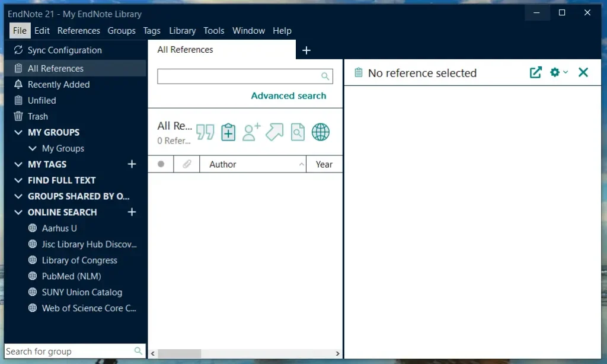This screenshot has width=607, height=364.
Task: Collapse the GROUPS SHARED BY O... section
Action: [x=18, y=196]
